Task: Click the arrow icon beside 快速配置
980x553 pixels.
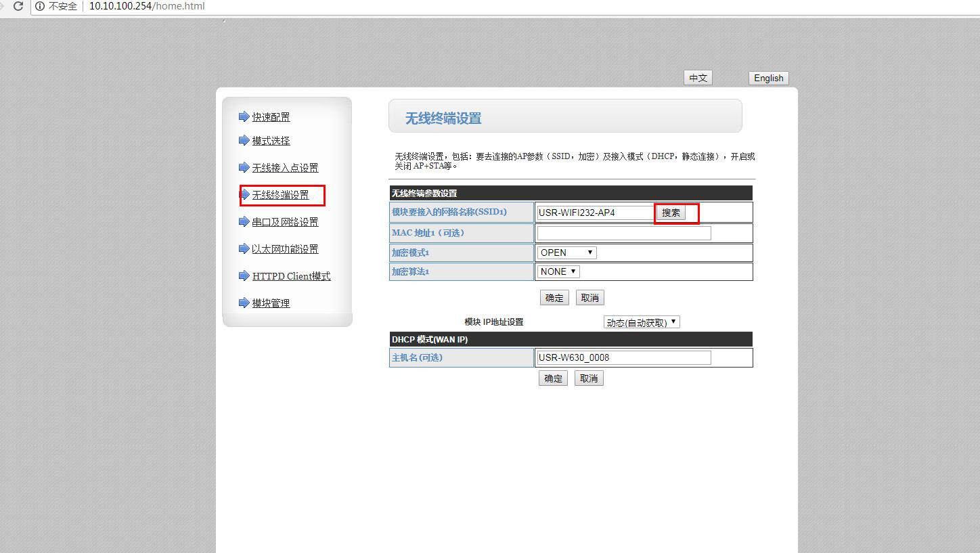Action: tap(244, 116)
